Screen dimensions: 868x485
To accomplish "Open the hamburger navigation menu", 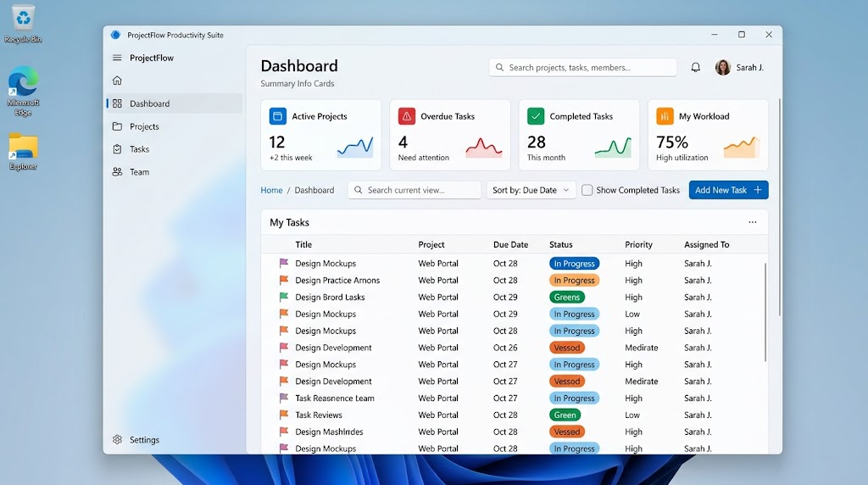I will [x=117, y=58].
